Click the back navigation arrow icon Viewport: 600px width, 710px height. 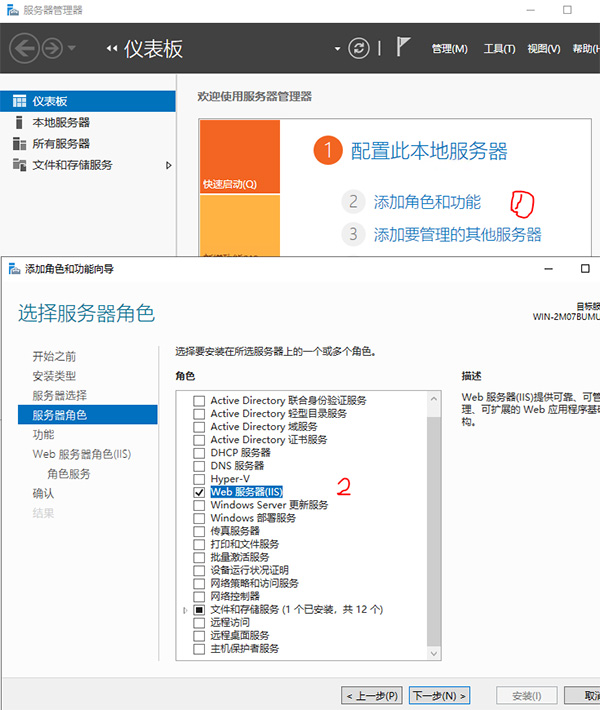click(x=24, y=48)
